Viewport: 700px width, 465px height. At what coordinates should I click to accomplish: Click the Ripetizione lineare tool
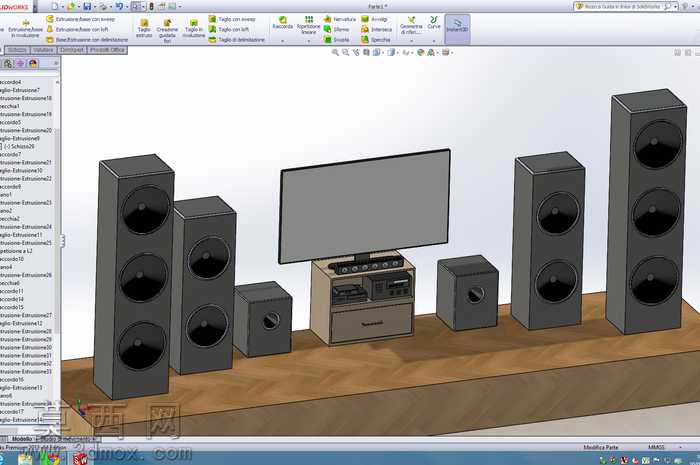point(308,25)
